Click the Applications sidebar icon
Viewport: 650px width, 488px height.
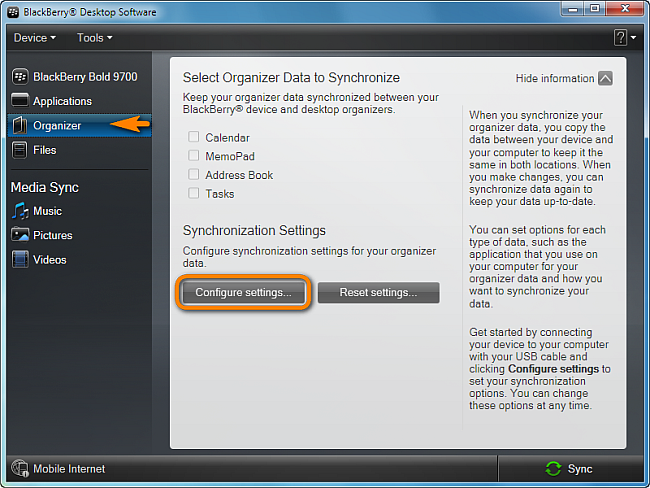(19, 101)
